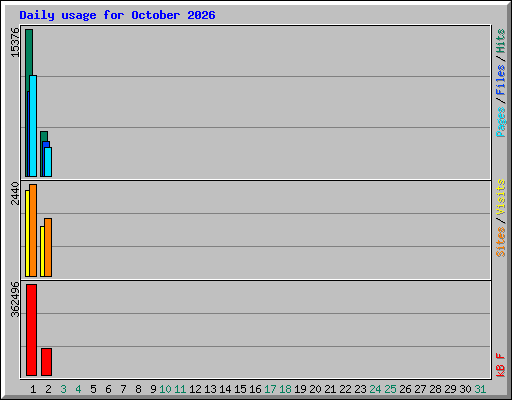The width and height of the screenshot is (512, 400).
Task: Click day 2 on the x-axis
Action: click(x=48, y=389)
